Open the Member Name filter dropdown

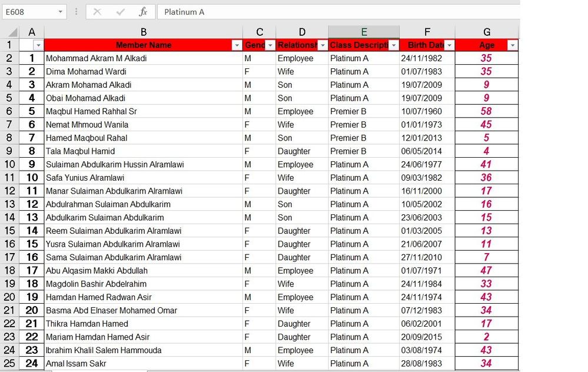(237, 45)
